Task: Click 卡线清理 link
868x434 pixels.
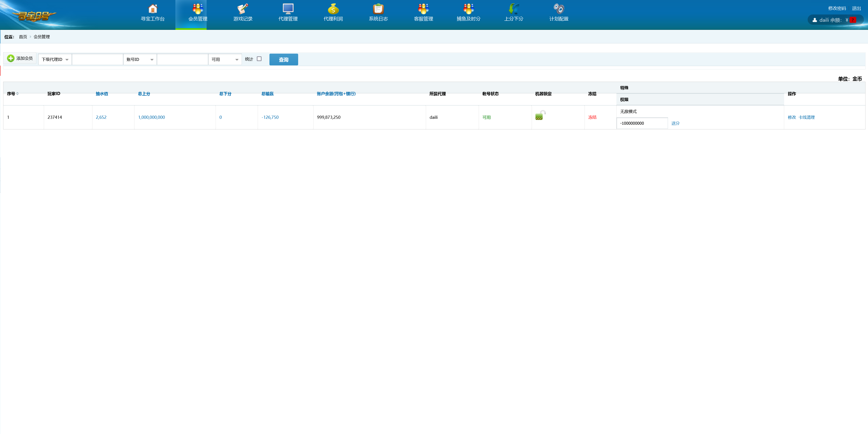Action: coord(807,117)
